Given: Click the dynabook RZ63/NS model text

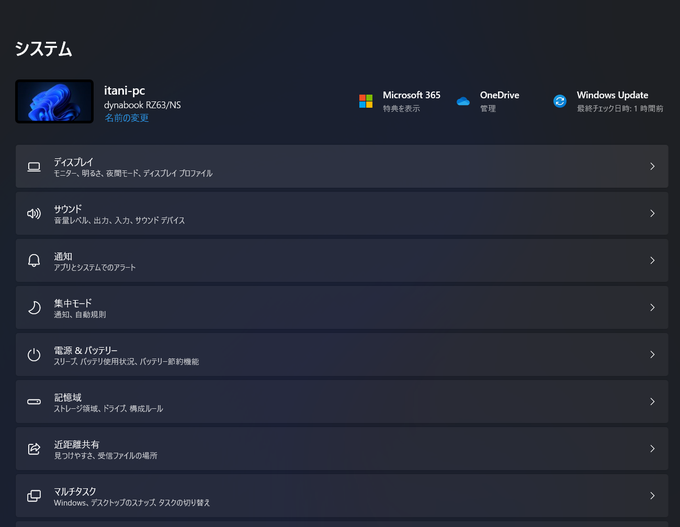Looking at the screenshot, I should click(x=142, y=105).
